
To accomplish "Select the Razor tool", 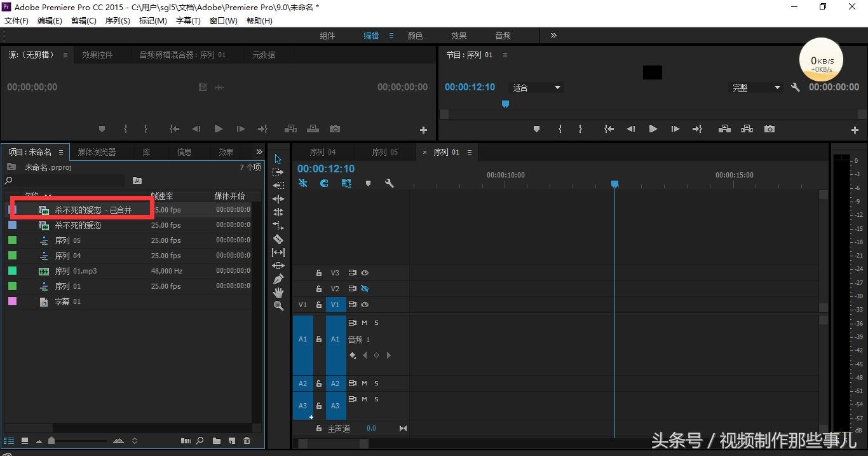I will tap(278, 238).
